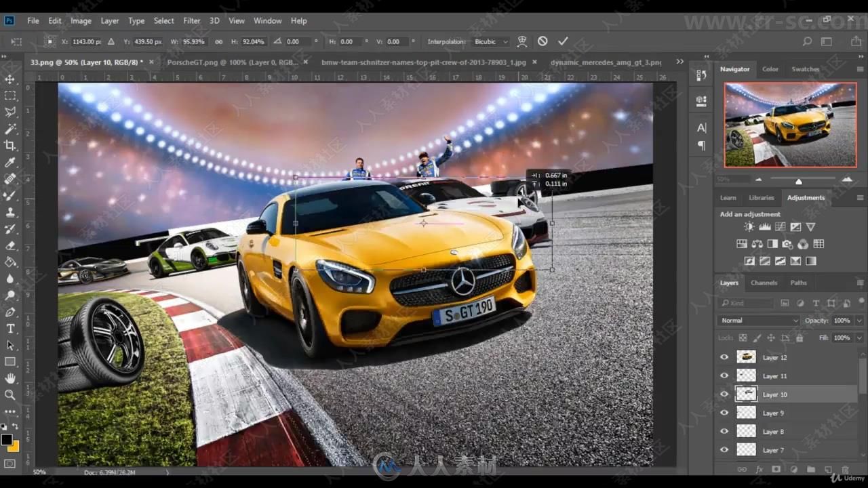Open layer styles with fx icon
This screenshot has width=868, height=488.
(759, 469)
